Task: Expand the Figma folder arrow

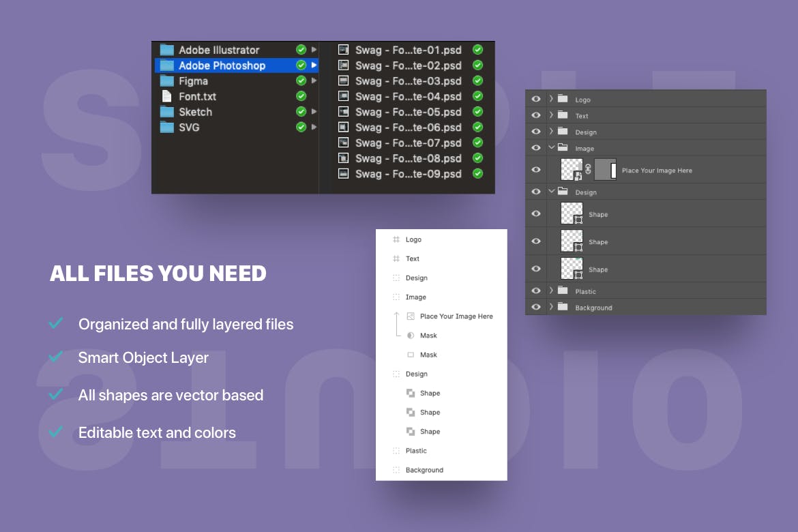Action: [x=314, y=81]
